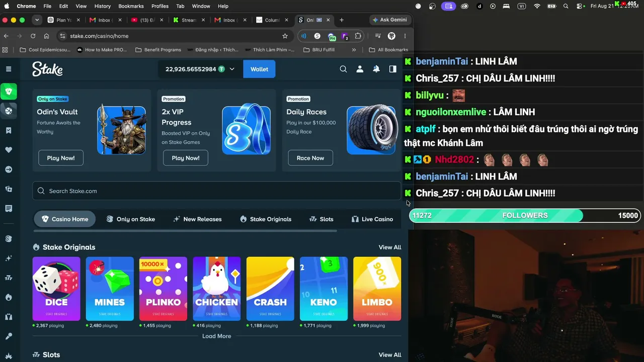Switch to Casino Home tab
Image resolution: width=644 pixels, height=362 pixels.
pyautogui.click(x=64, y=219)
